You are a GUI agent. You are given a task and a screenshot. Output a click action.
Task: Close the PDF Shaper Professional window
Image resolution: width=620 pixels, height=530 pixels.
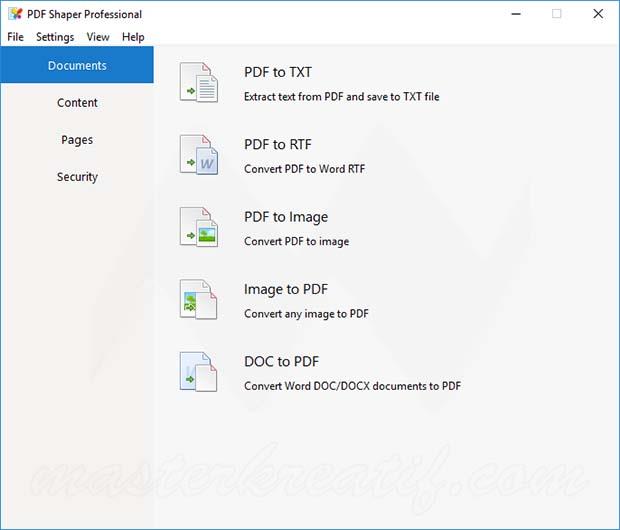(598, 14)
